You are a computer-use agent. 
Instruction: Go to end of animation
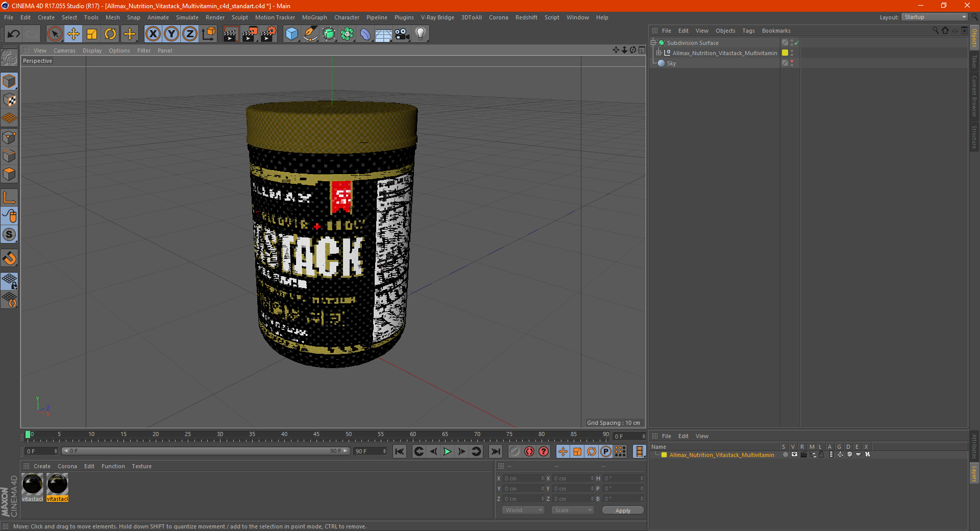[495, 451]
